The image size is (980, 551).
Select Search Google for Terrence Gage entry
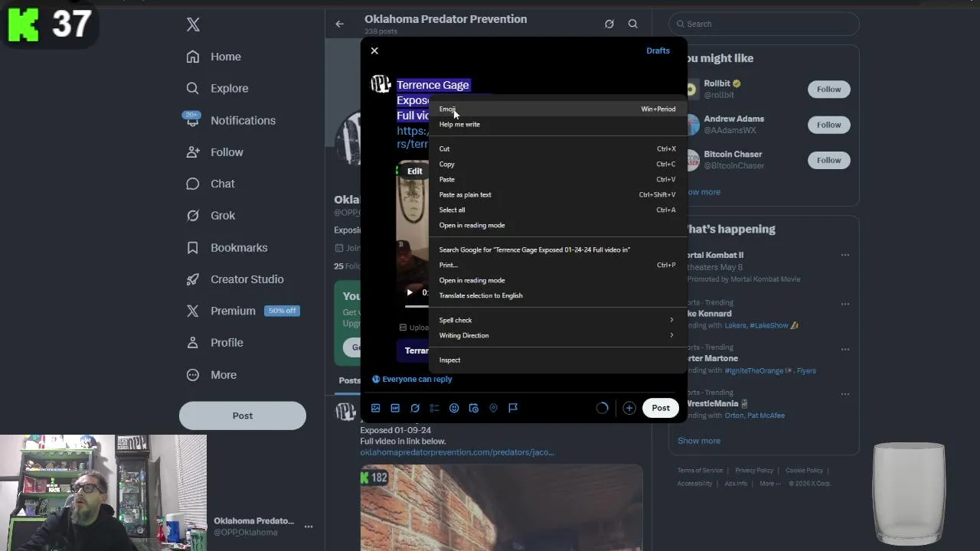pos(557,249)
